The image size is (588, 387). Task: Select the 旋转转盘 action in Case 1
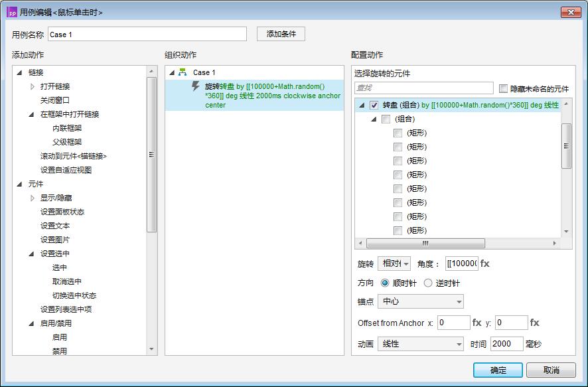pyautogui.click(x=254, y=96)
